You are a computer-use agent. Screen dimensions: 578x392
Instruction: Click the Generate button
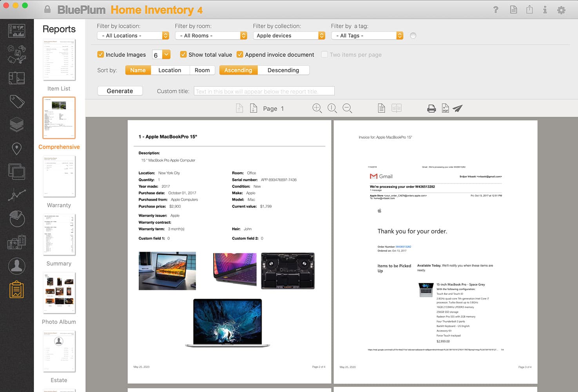tap(120, 91)
